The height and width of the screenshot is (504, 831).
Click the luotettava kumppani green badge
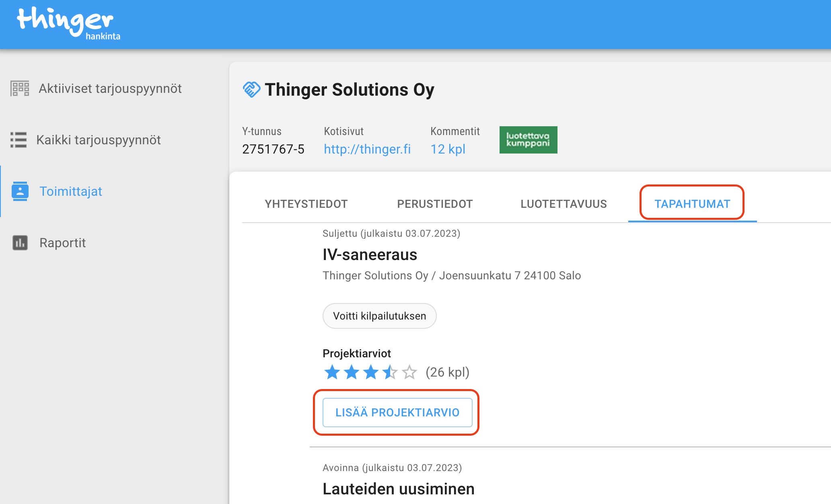(x=528, y=140)
